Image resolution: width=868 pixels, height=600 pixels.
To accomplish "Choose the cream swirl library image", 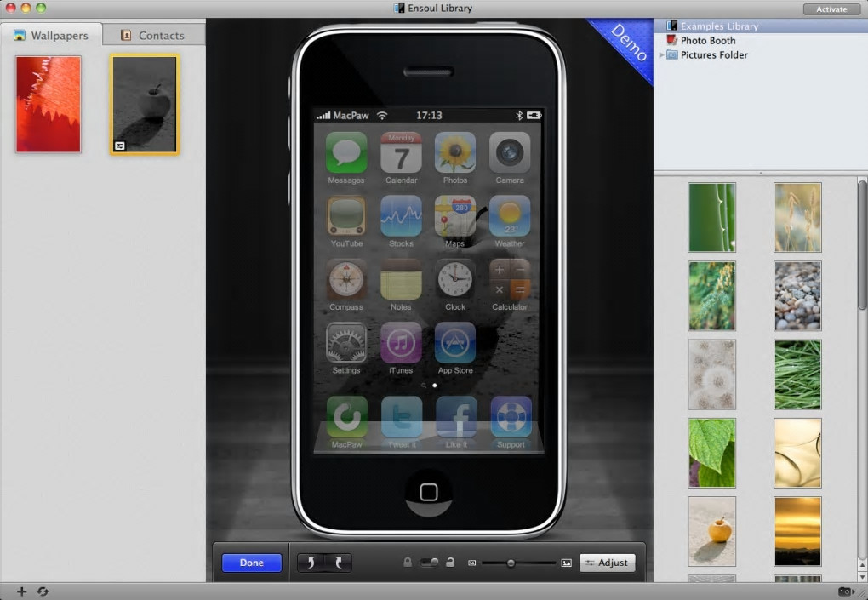I will coord(797,453).
